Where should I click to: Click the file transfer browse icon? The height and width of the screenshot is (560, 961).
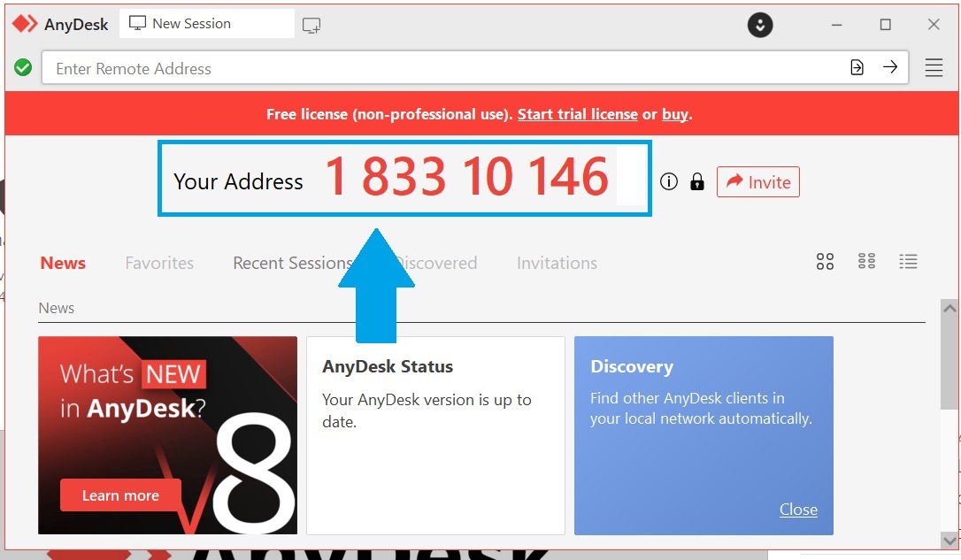(857, 67)
